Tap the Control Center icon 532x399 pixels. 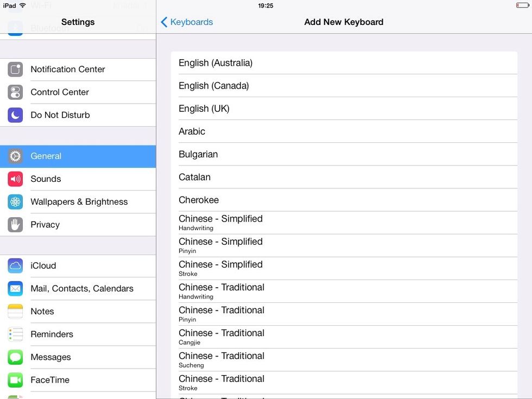click(15, 92)
